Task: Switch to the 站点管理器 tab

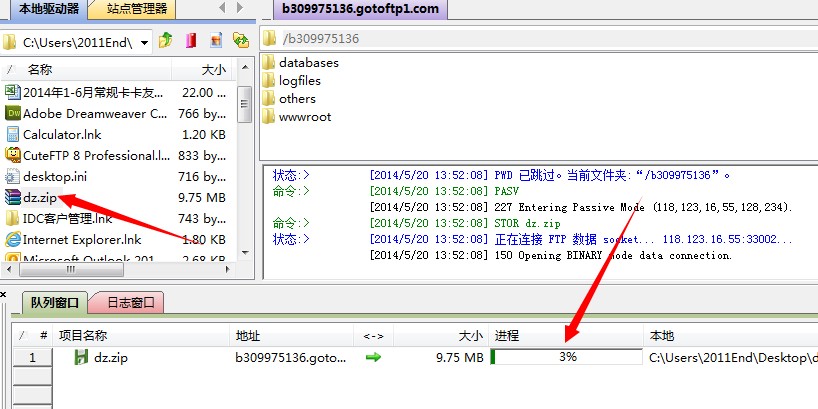Action: (133, 9)
